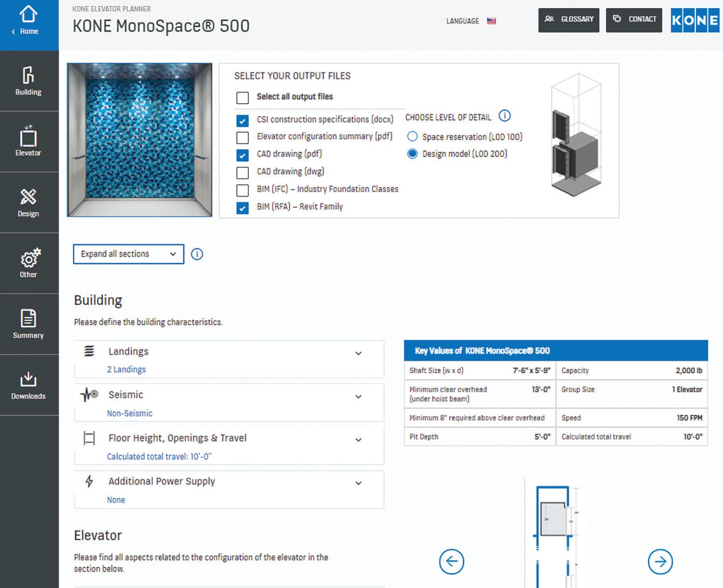The width and height of the screenshot is (723, 588).
Task: Open the Building sidebar section
Action: click(x=28, y=81)
